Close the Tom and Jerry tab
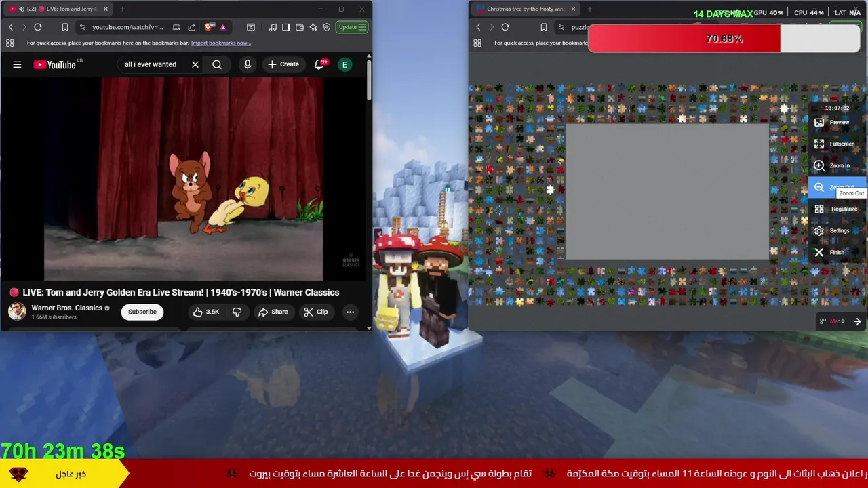The image size is (868, 488). (106, 9)
